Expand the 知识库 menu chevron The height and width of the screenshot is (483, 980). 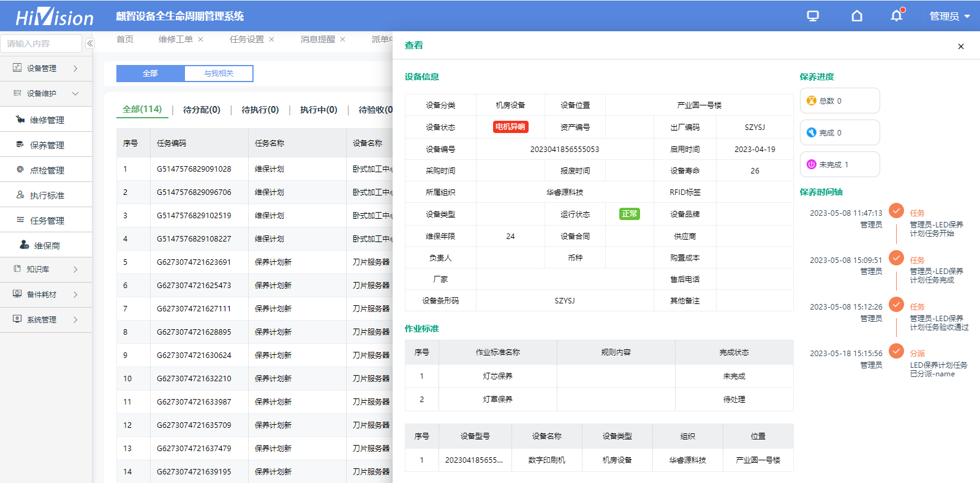75,269
